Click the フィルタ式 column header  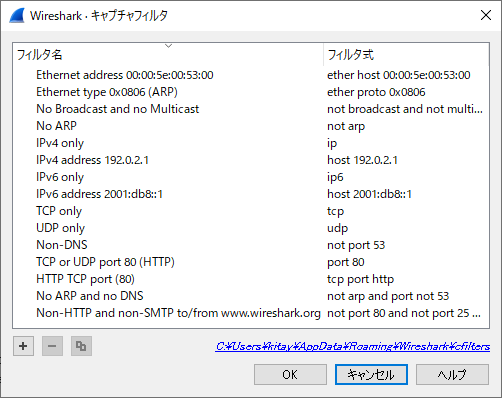click(x=406, y=54)
